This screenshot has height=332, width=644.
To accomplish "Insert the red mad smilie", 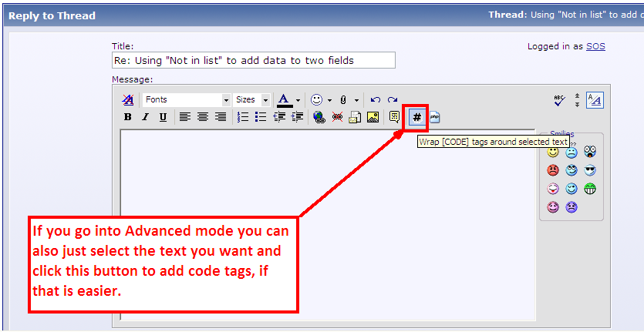I will click(553, 170).
